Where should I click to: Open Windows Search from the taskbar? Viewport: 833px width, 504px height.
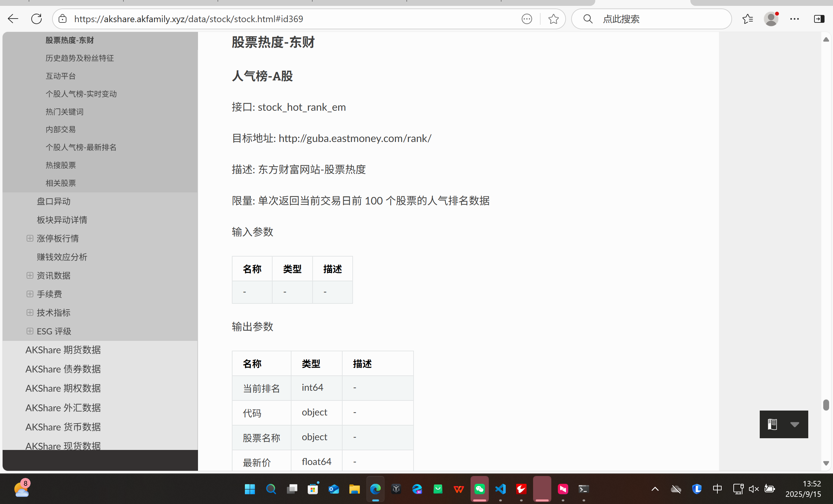[x=271, y=489]
